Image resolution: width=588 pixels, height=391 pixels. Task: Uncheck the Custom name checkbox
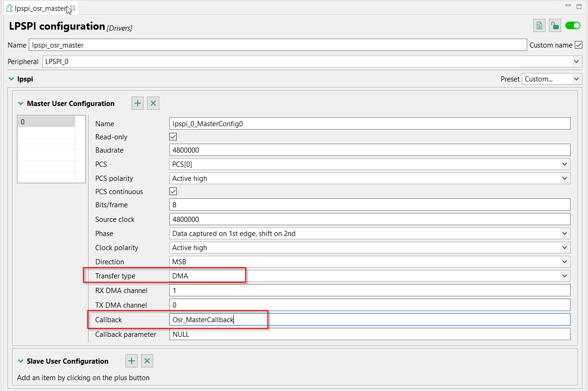579,45
